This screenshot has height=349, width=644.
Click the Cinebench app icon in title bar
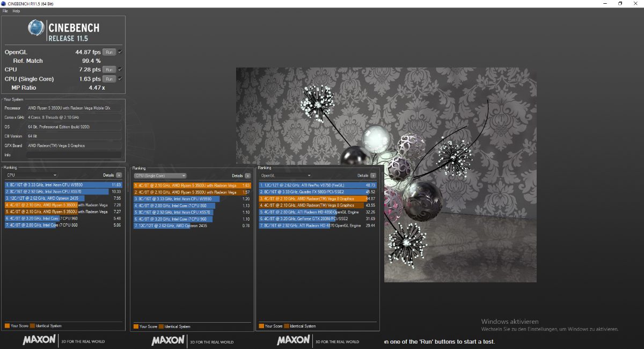coord(4,4)
